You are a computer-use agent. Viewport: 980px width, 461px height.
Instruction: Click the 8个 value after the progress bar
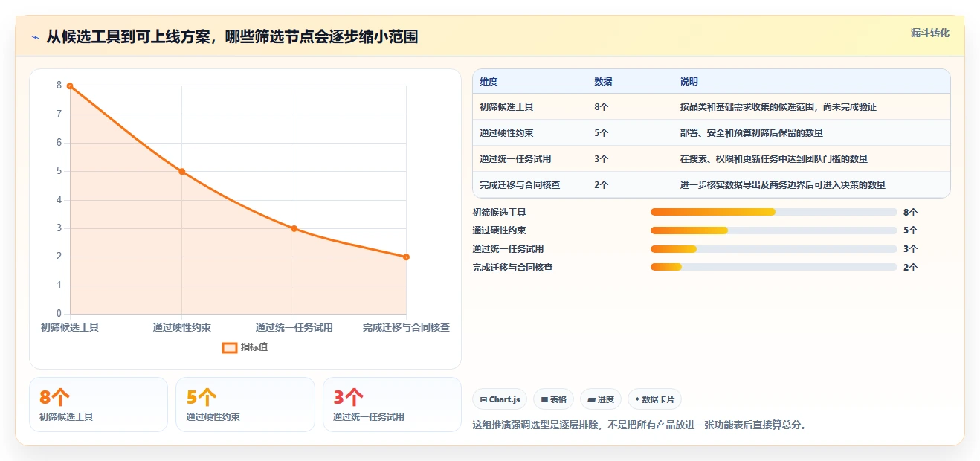(x=910, y=213)
